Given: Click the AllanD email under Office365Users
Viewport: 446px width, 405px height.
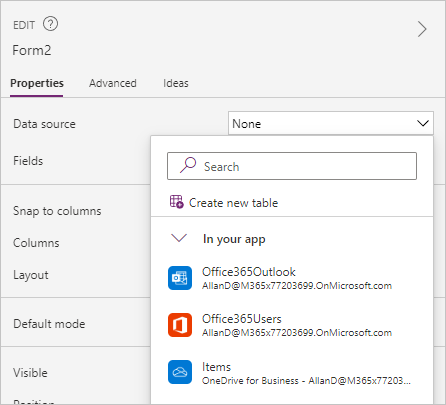Looking at the screenshot, I should point(297,333).
